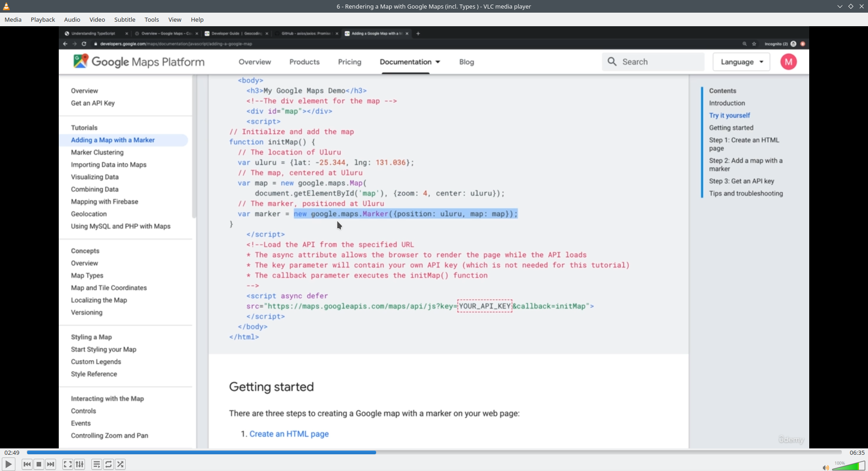Switch to the GitHub axios browser tab
This screenshot has width=868, height=471.
(306, 33)
